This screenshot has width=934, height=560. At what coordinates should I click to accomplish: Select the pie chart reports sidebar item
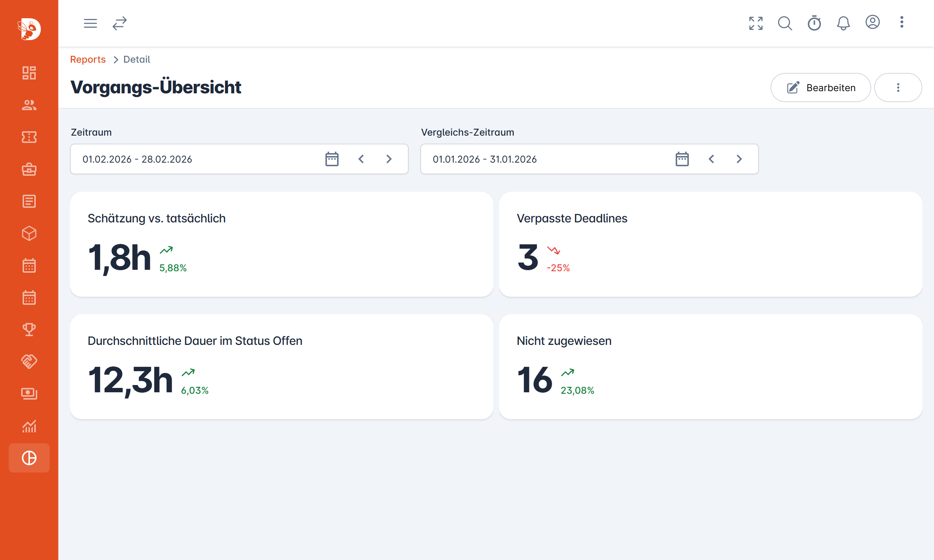point(29,458)
